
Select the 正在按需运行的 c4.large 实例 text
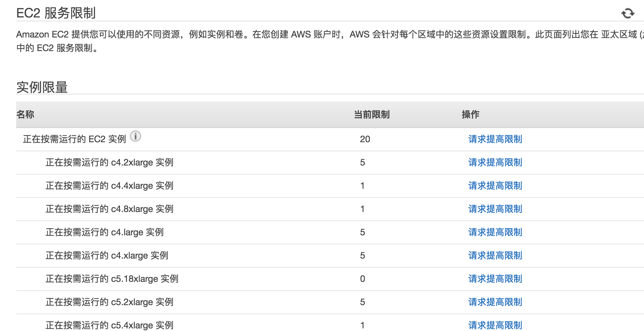(x=105, y=232)
